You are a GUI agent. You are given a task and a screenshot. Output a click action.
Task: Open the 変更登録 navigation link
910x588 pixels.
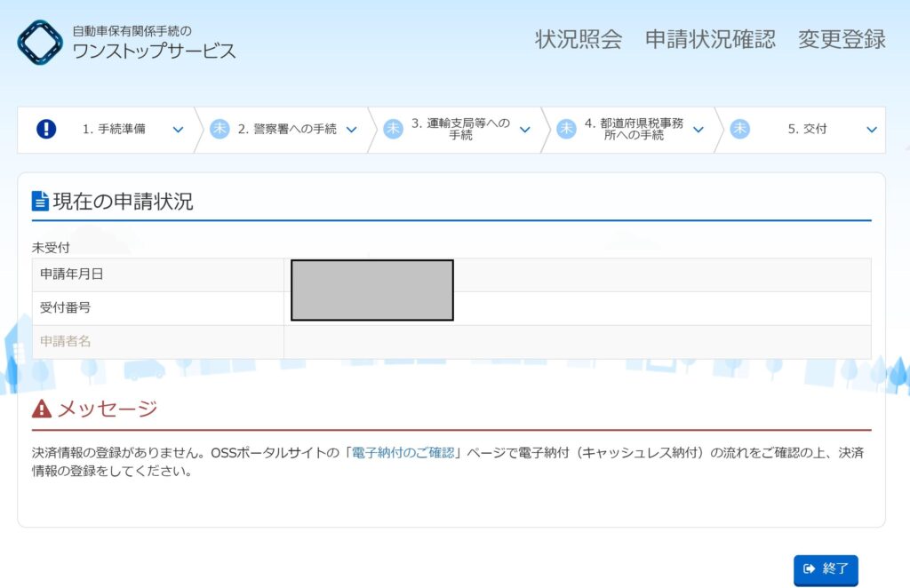coord(841,39)
